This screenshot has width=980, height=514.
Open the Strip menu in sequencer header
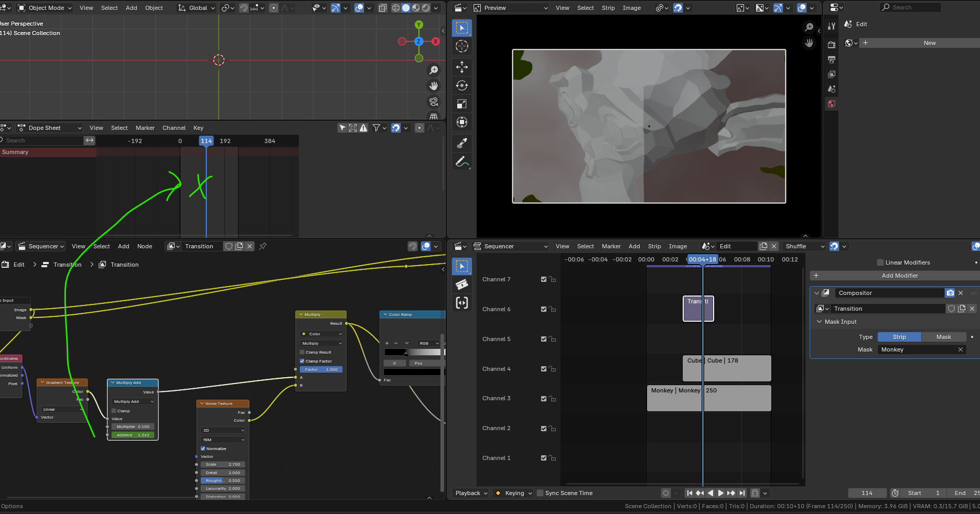coord(654,246)
